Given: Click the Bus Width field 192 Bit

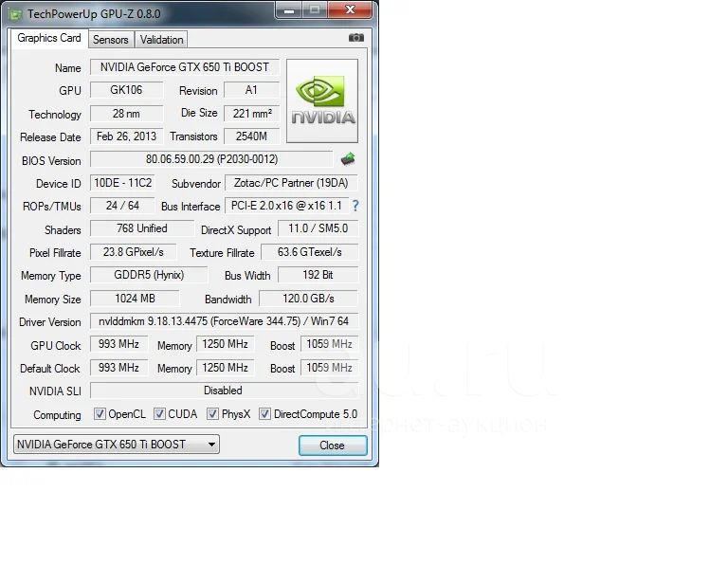Looking at the screenshot, I should tap(318, 275).
